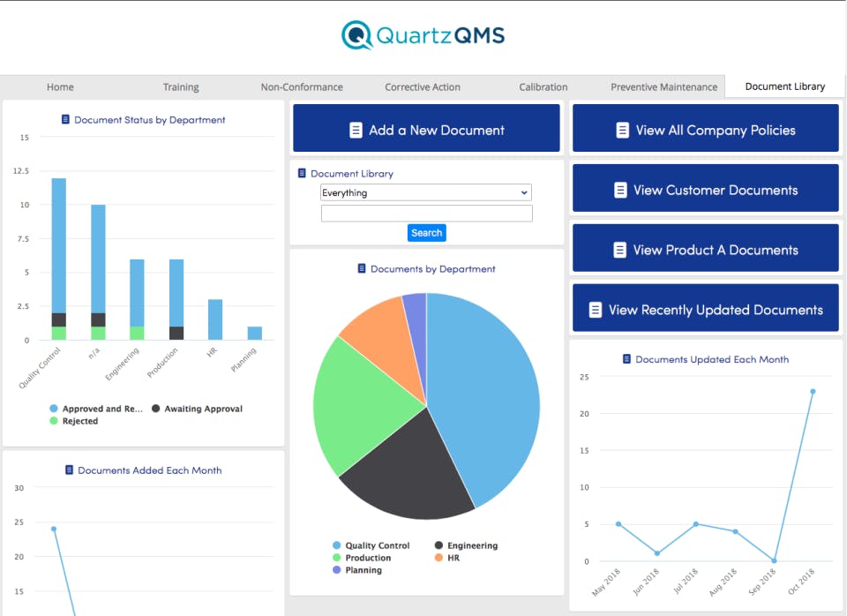Toggle Planning legend entry in pie chart

pos(357,570)
